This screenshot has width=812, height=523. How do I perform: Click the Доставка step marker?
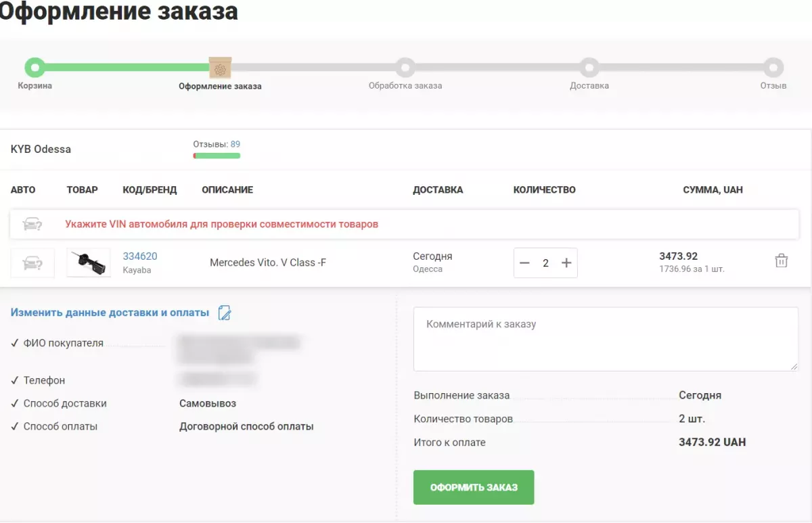589,68
